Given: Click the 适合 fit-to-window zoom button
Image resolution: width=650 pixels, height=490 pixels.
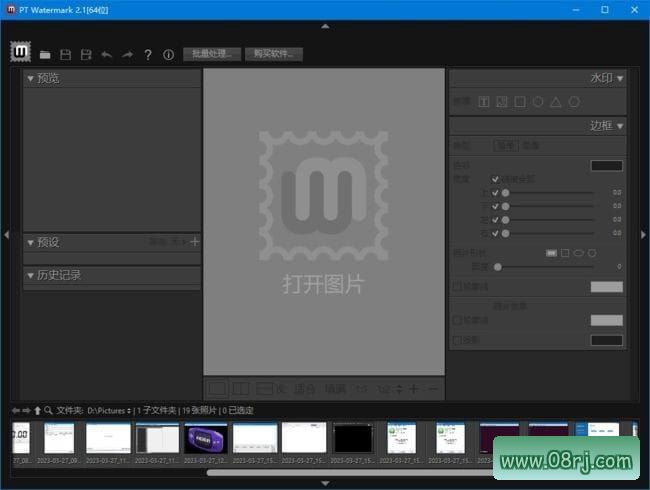Looking at the screenshot, I should 305,389.
